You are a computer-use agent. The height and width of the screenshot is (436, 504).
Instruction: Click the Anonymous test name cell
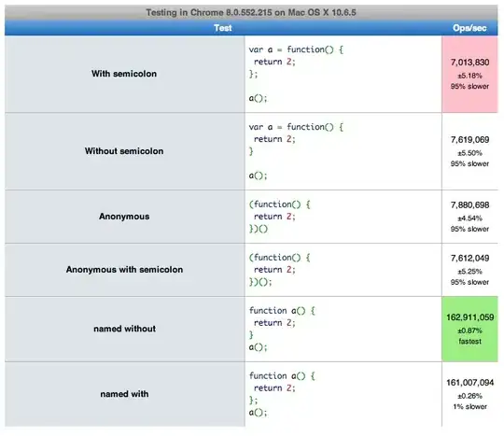click(125, 217)
